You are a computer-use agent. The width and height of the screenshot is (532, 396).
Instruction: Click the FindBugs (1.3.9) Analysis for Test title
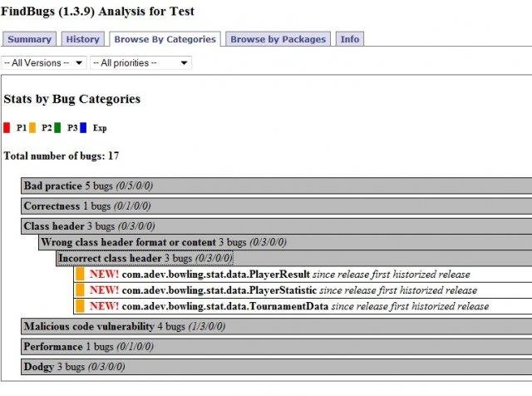[x=97, y=11]
